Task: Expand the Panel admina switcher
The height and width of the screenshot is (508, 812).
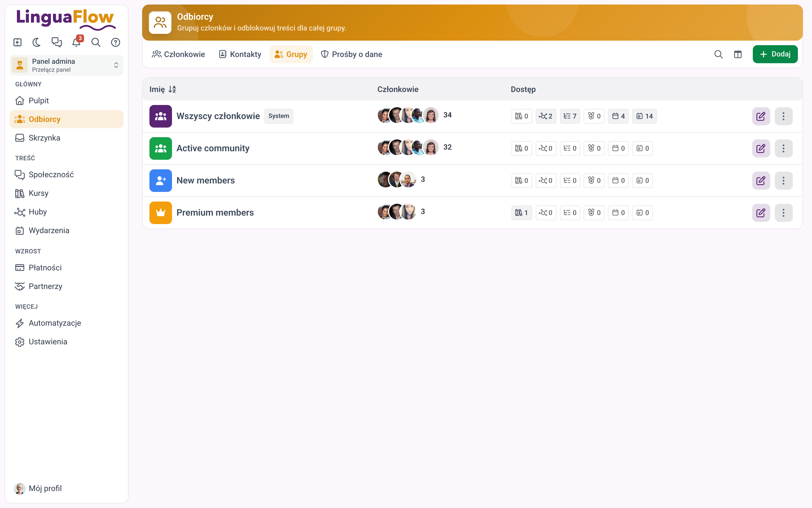Action: click(67, 65)
